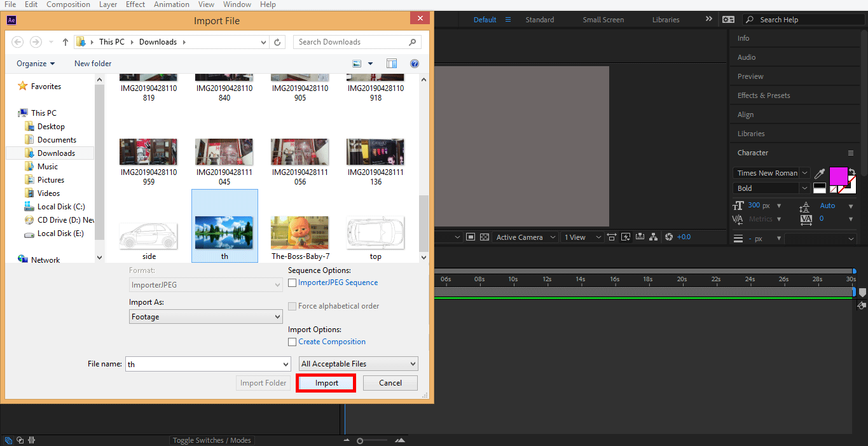This screenshot has height=446, width=868.
Task: Check Force alphabetical order
Action: coord(292,306)
